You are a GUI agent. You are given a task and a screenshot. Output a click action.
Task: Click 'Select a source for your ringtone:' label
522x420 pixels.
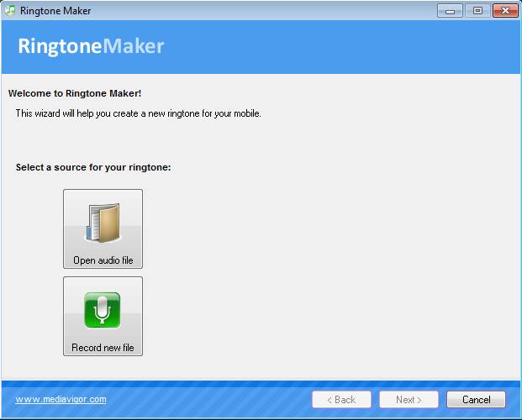[x=93, y=167]
